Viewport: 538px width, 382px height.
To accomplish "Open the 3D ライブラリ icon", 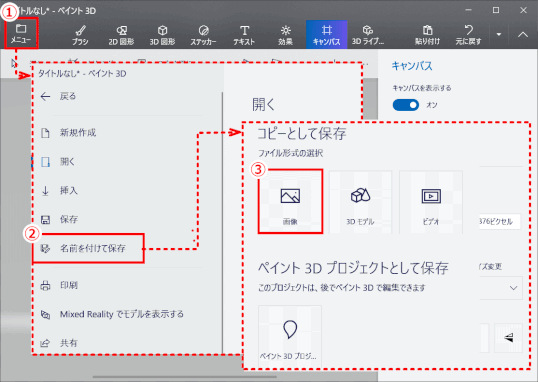I will click(368, 35).
